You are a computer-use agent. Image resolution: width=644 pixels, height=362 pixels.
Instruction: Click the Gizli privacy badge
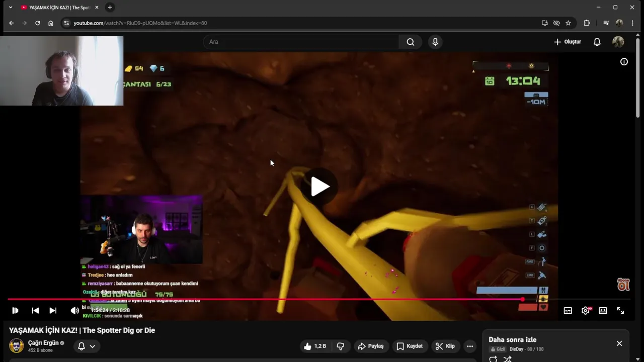click(x=498, y=349)
